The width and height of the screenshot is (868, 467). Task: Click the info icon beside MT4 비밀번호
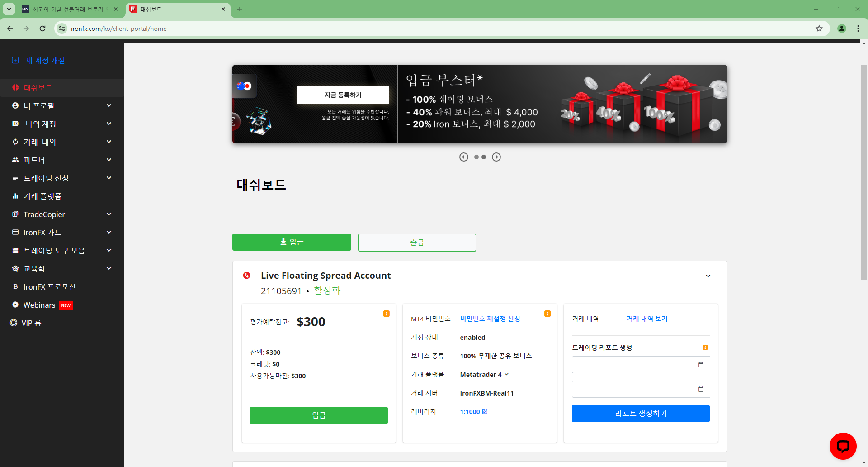547,313
